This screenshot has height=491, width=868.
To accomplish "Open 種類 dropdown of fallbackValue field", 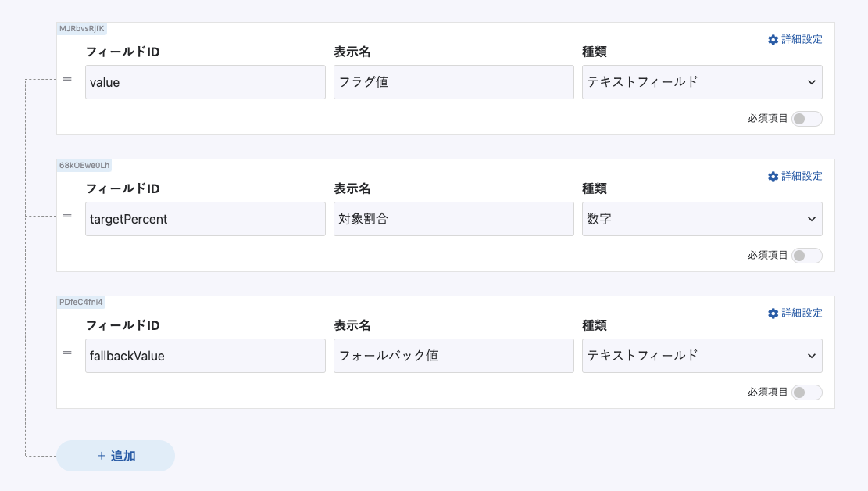I will coord(702,356).
